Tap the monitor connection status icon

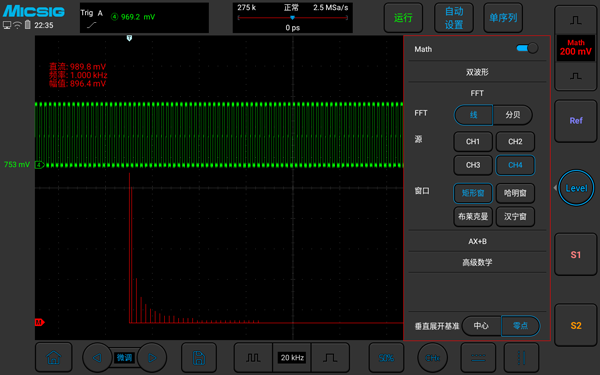[7, 25]
